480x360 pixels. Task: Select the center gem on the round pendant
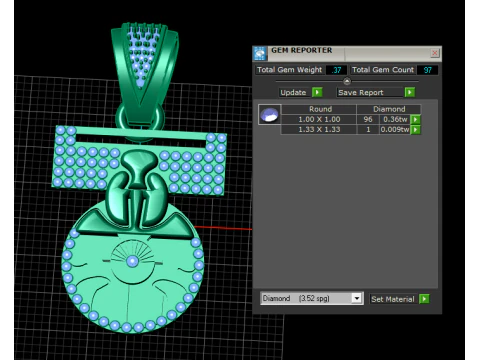[x=132, y=261]
